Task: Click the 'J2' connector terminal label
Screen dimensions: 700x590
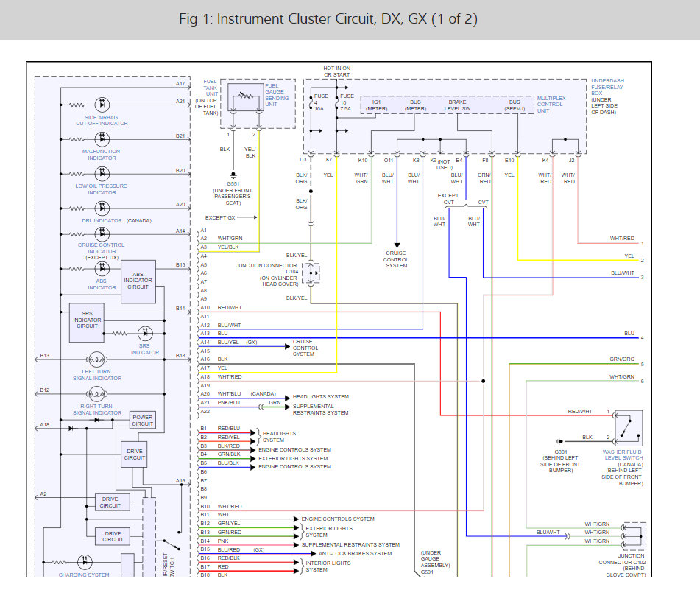Action: pyautogui.click(x=571, y=160)
